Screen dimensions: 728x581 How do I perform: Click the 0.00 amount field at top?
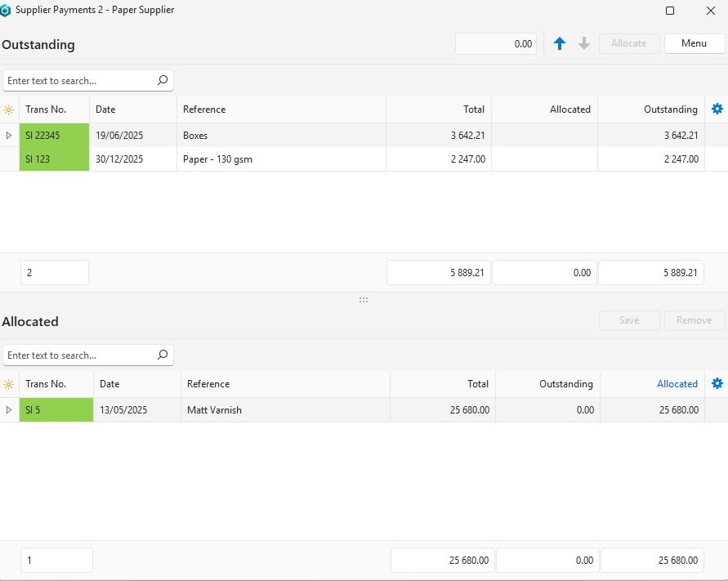496,44
